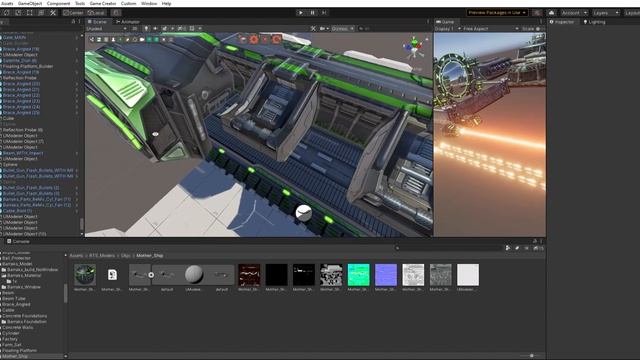Image resolution: width=640 pixels, height=360 pixels.
Task: Select the document file asset icon
Action: [112, 275]
